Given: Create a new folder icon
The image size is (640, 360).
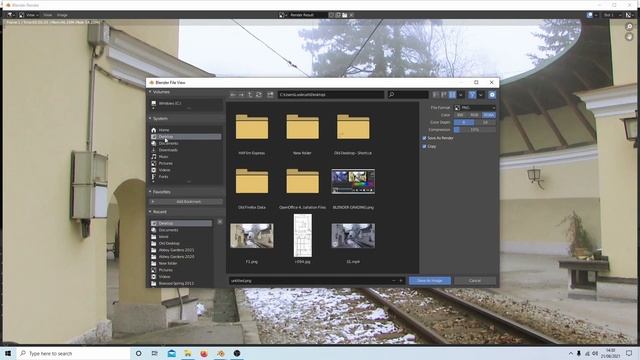Looking at the screenshot, I should click(270, 95).
